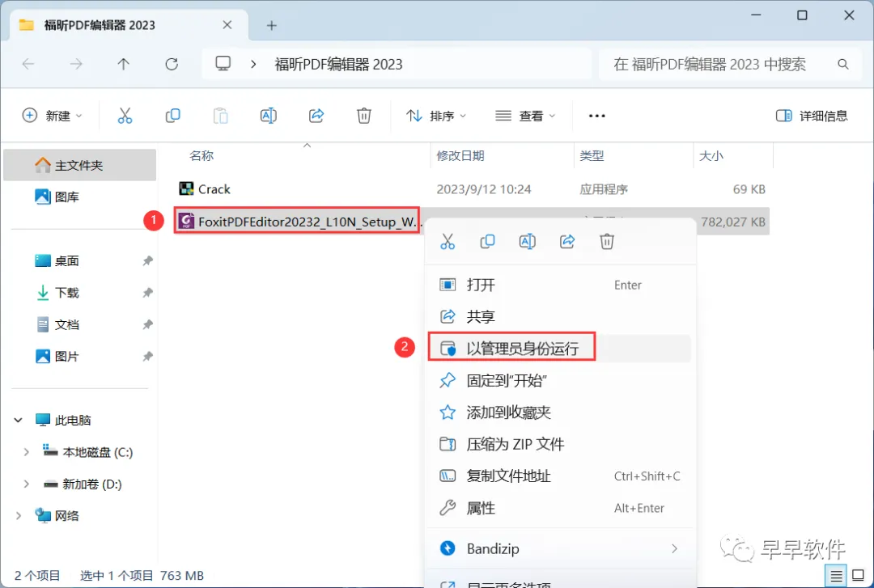Open the 查看 view dropdown

point(526,116)
